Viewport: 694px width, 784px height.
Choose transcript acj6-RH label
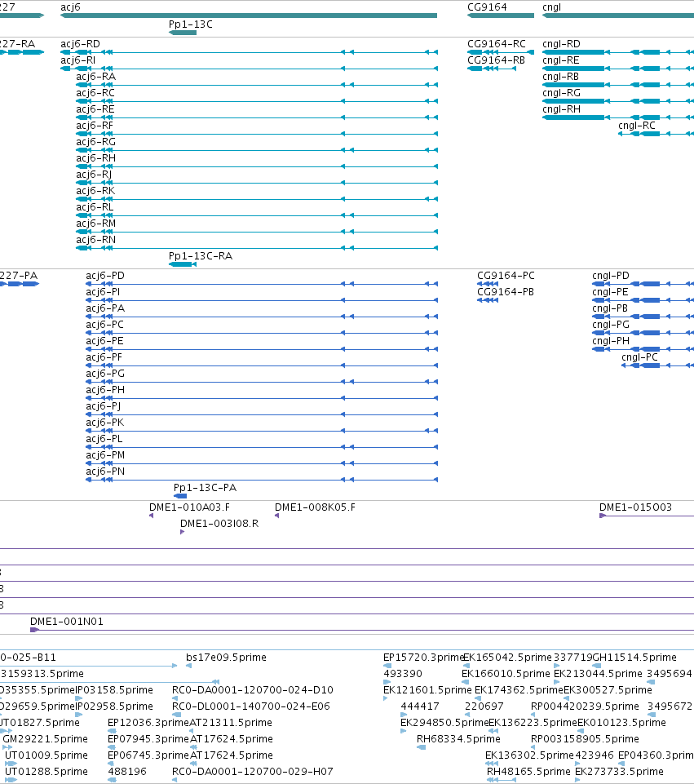pos(96,158)
